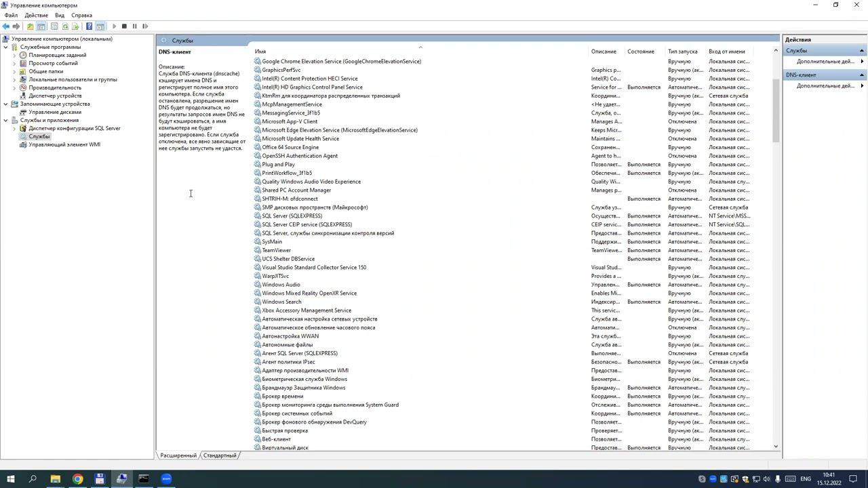
Task: Collapse the Служебные программы node
Action: tap(6, 47)
